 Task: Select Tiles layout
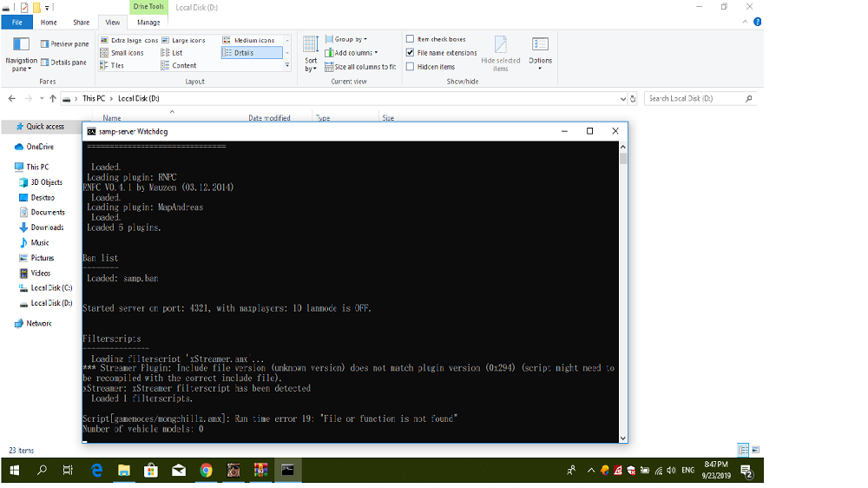[x=112, y=65]
